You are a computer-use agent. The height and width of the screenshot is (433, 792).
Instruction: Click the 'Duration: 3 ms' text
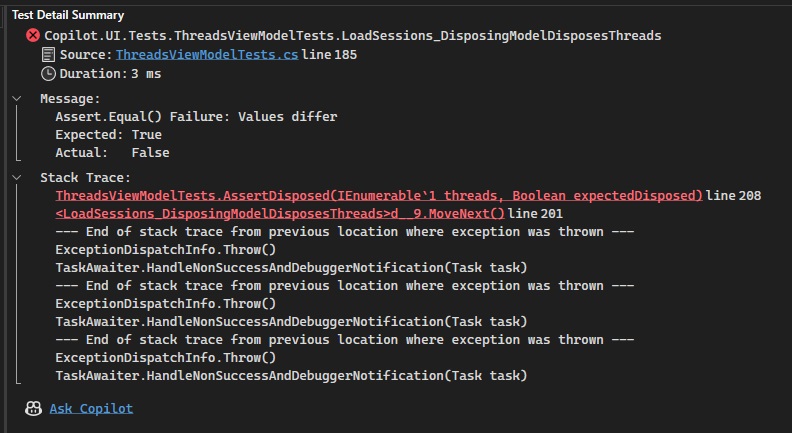110,74
